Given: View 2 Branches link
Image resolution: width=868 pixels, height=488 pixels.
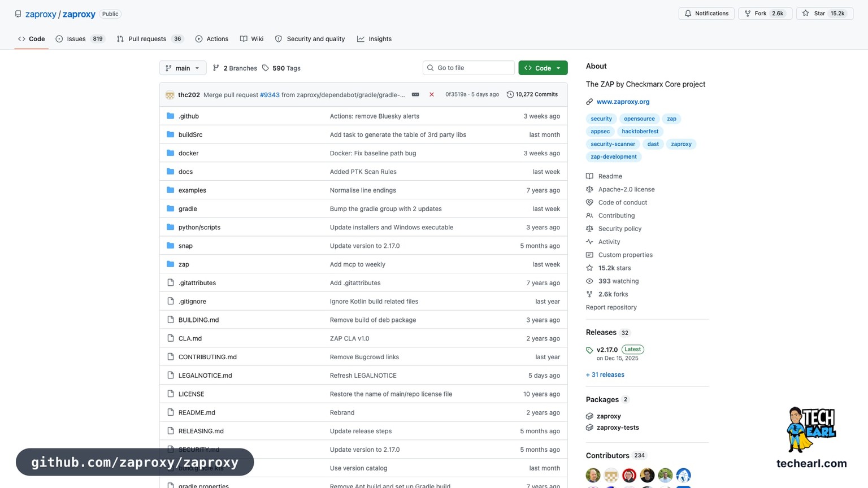Looking at the screenshot, I should [x=235, y=68].
